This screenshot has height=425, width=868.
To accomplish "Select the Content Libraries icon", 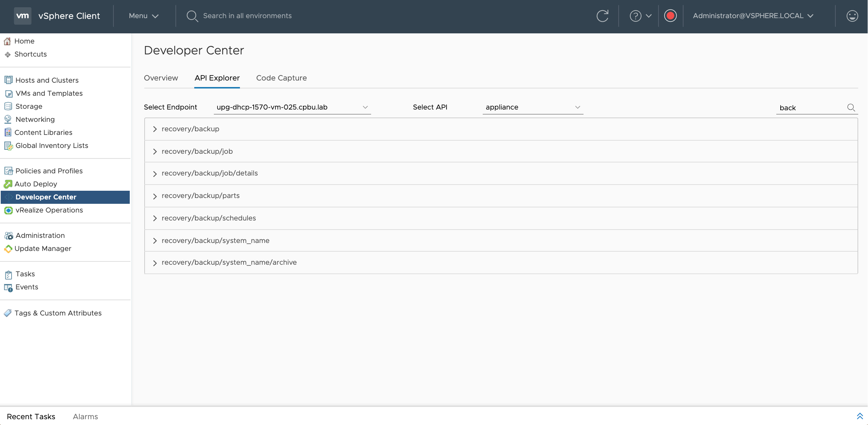I will 8,132.
